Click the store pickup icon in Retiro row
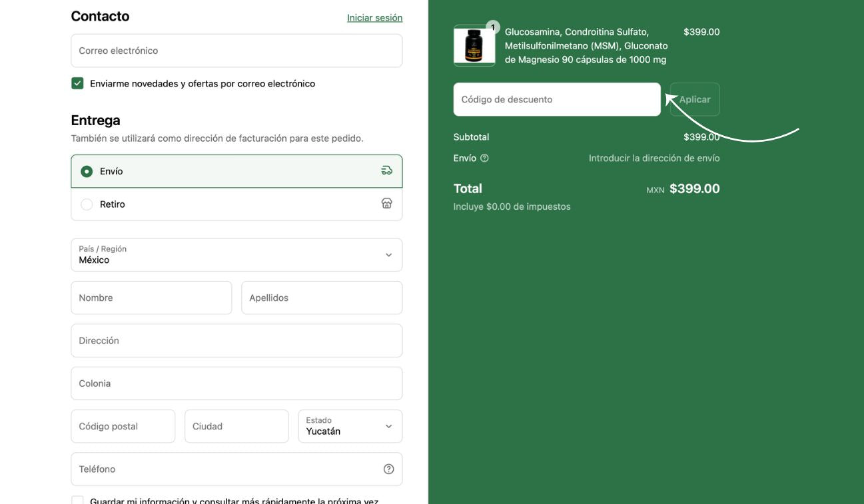The width and height of the screenshot is (864, 504). tap(386, 204)
